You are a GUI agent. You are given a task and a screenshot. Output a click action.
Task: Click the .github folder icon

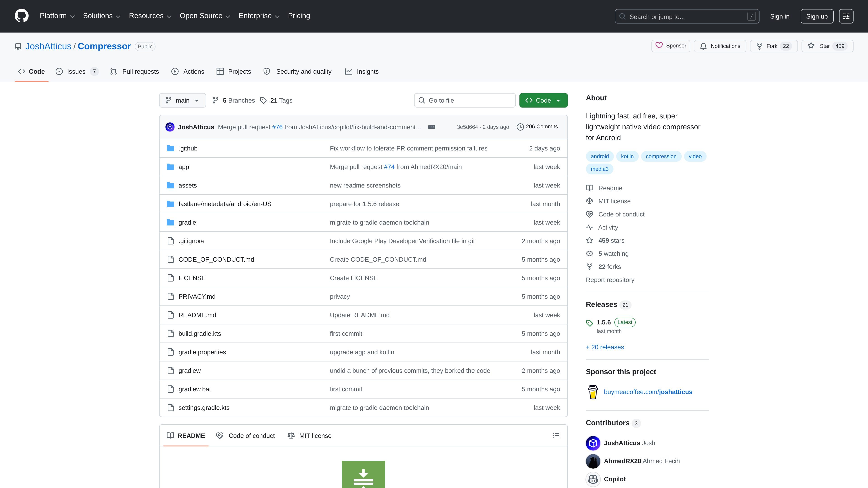pyautogui.click(x=170, y=148)
